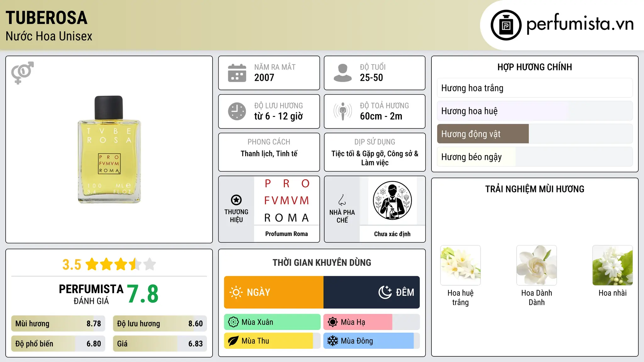
Task: Click the DỊP SỬ DỤNG label
Action: pyautogui.click(x=375, y=142)
